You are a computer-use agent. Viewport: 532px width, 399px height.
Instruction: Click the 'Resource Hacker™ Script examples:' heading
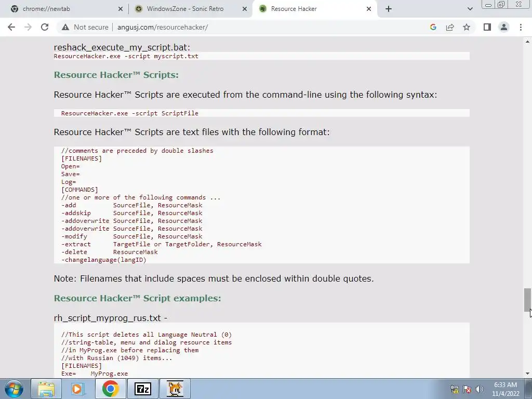pos(137,298)
